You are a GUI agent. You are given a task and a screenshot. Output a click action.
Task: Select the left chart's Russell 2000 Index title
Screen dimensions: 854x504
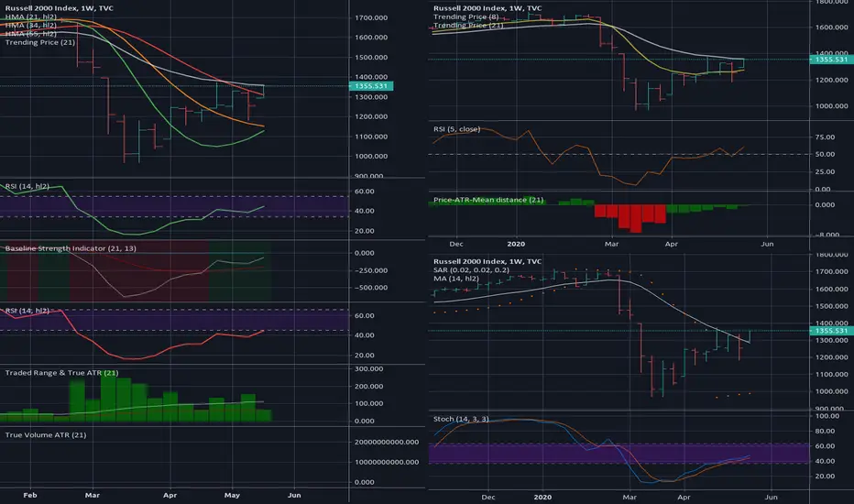(60, 8)
